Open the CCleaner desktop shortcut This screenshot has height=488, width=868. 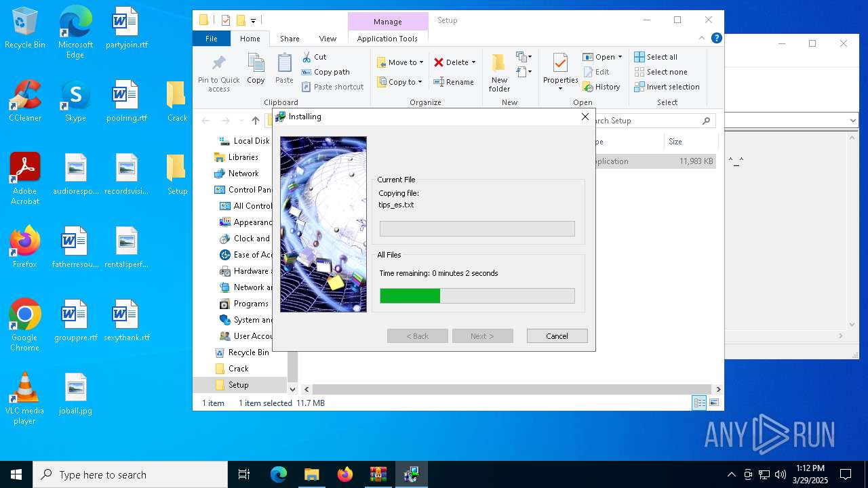coord(25,101)
